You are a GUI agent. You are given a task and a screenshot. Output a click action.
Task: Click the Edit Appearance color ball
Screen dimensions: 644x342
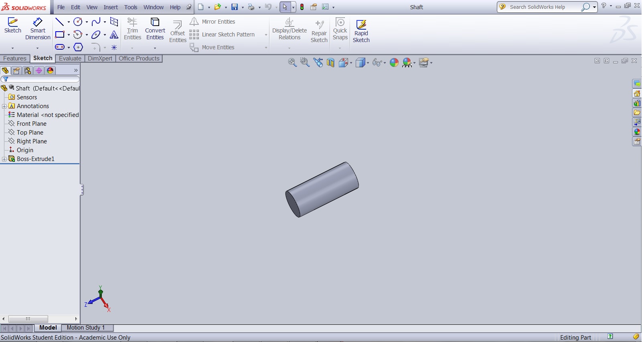tap(394, 62)
